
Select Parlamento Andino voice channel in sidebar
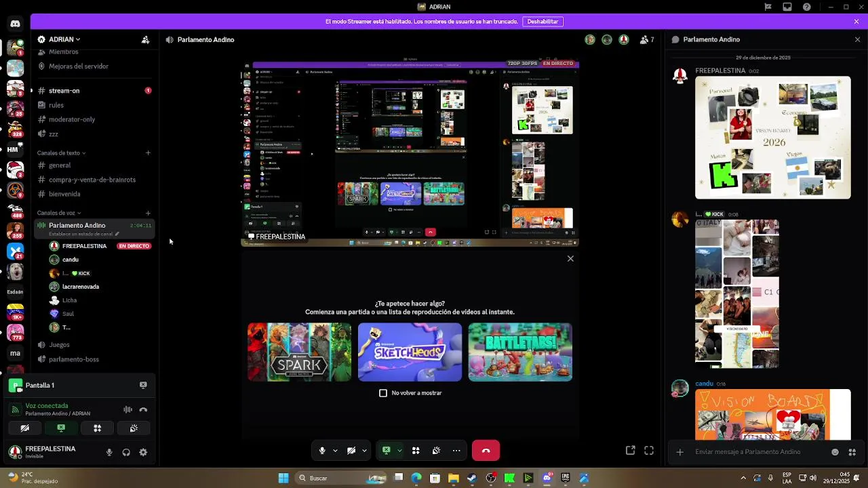click(x=94, y=229)
